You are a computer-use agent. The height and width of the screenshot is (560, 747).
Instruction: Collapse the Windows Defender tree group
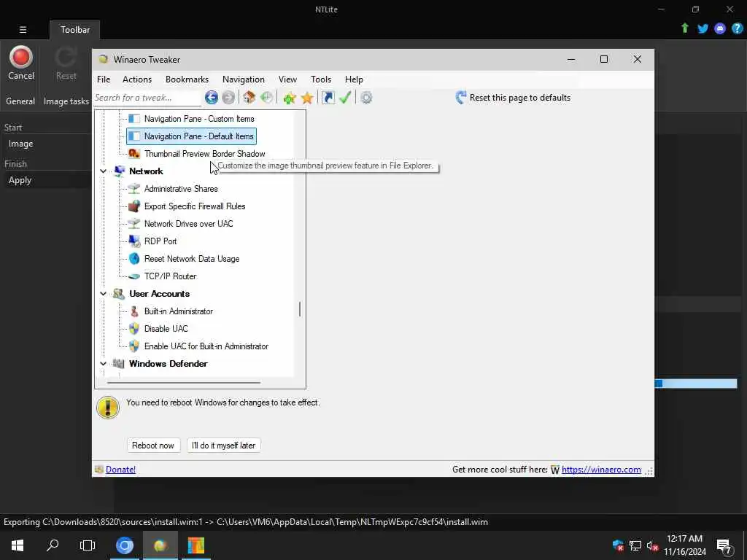(x=104, y=364)
